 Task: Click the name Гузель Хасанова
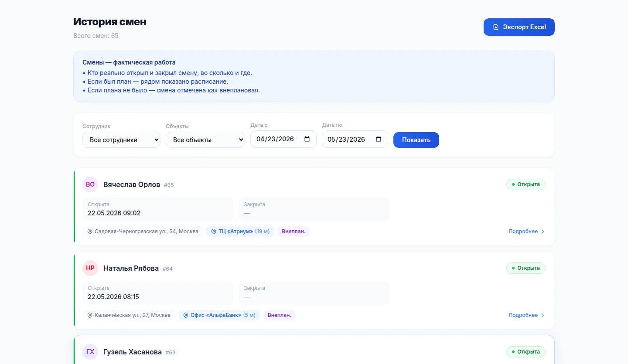point(133,352)
